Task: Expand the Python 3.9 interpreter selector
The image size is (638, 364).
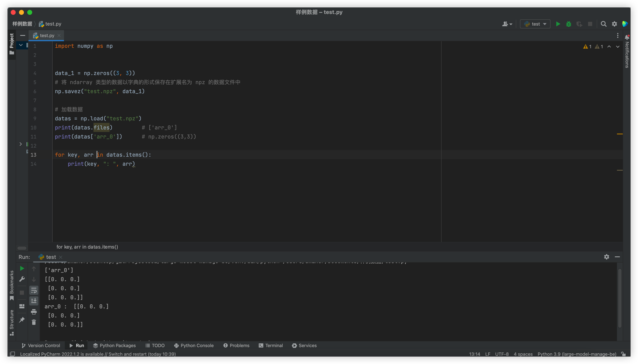Action: (577, 354)
